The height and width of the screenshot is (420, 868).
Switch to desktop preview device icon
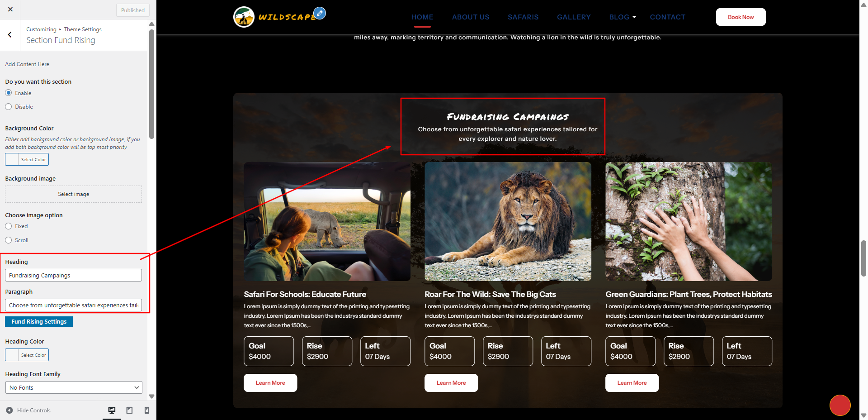[112, 410]
